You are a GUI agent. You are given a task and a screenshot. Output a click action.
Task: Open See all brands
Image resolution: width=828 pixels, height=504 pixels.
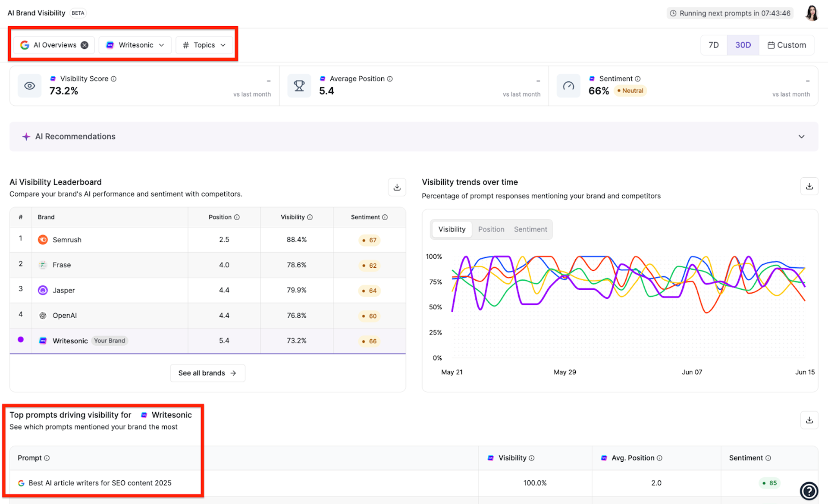(207, 373)
